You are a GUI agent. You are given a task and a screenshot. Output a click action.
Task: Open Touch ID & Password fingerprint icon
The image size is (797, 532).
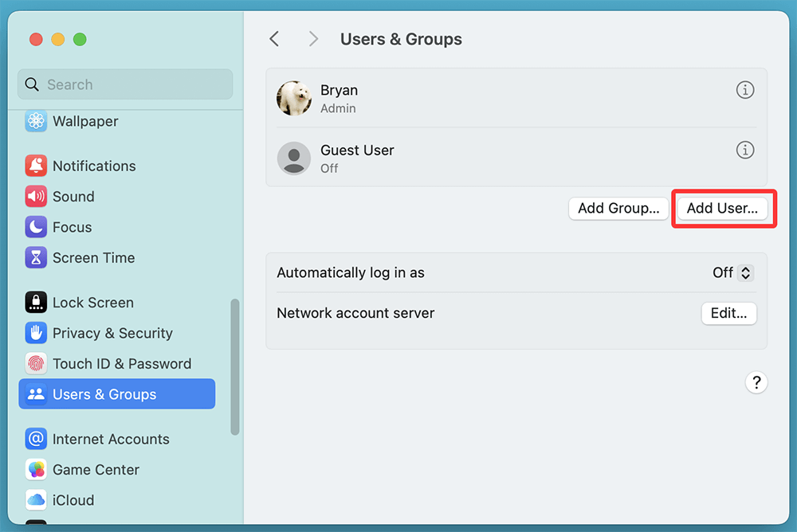point(36,364)
